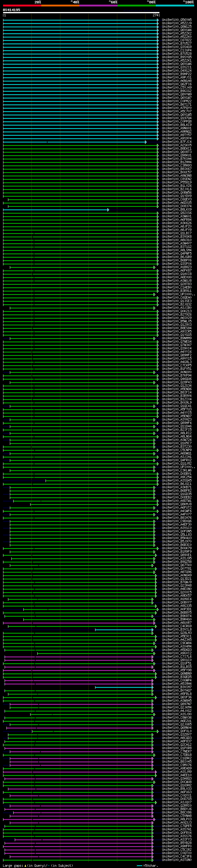The image size is (197, 868).
Task: Open hit UniRef100_A5Z2J9
Action: [x=177, y=23]
